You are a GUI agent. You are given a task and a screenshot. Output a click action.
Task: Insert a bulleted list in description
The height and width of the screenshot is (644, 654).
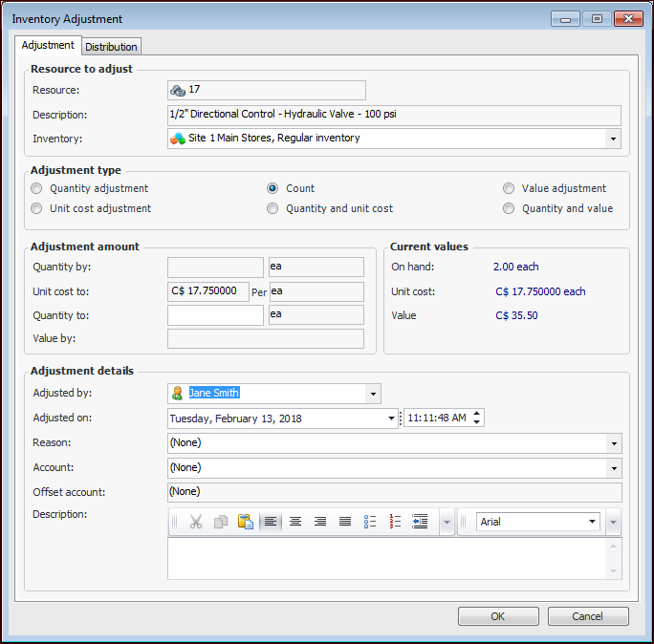tap(370, 522)
